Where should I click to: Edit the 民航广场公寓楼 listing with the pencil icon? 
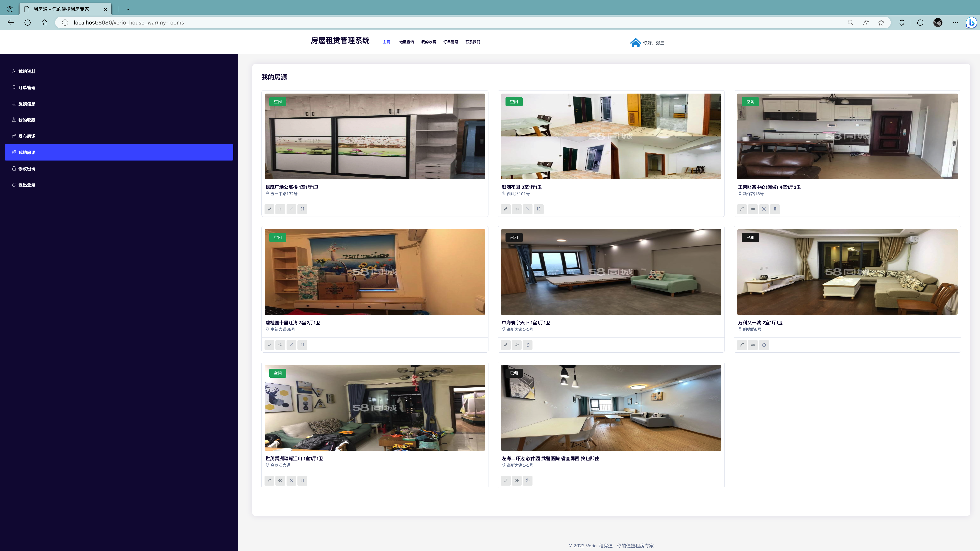(x=269, y=209)
